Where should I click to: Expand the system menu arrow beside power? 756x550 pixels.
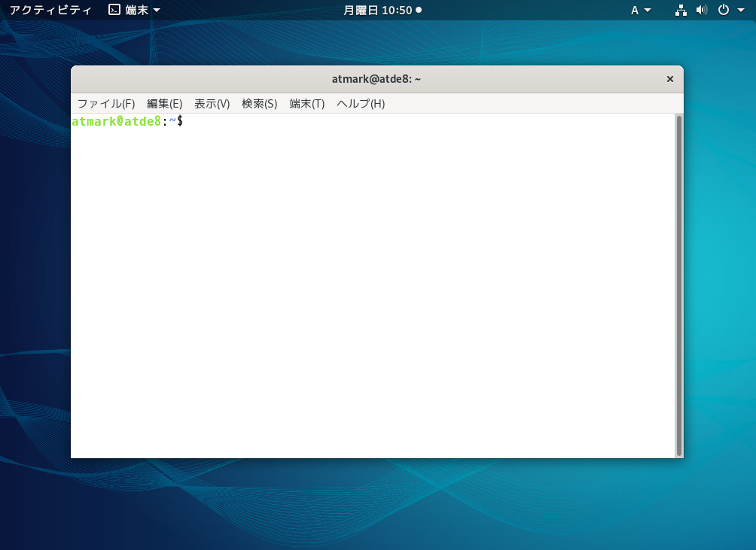[x=741, y=10]
